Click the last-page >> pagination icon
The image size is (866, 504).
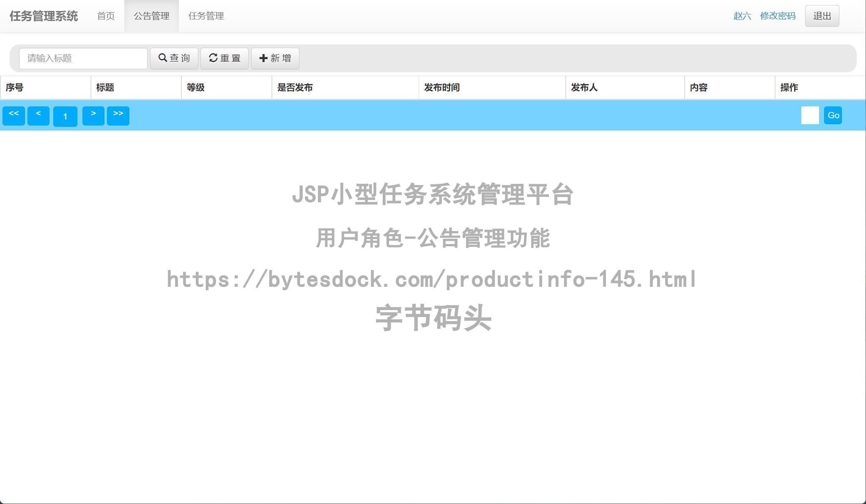pos(118,115)
